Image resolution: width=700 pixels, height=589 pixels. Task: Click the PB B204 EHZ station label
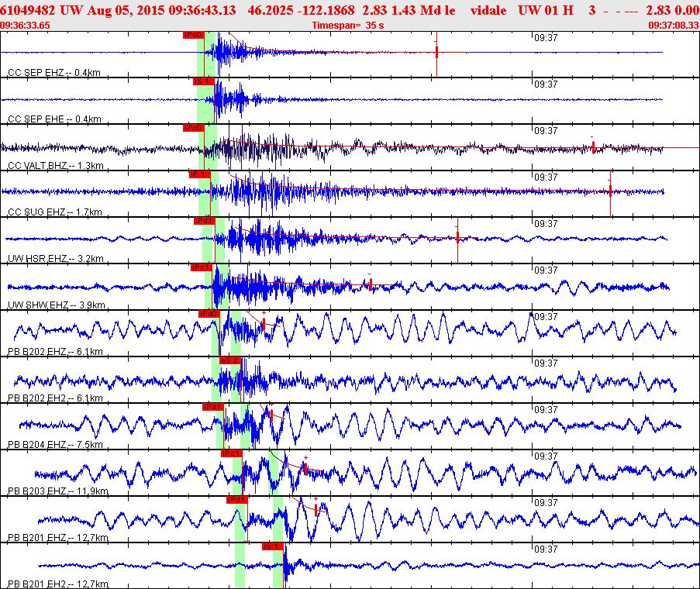[54, 445]
